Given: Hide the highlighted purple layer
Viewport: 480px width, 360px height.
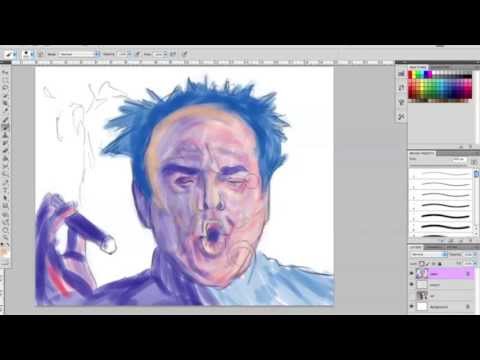Looking at the screenshot, I should click(412, 273).
